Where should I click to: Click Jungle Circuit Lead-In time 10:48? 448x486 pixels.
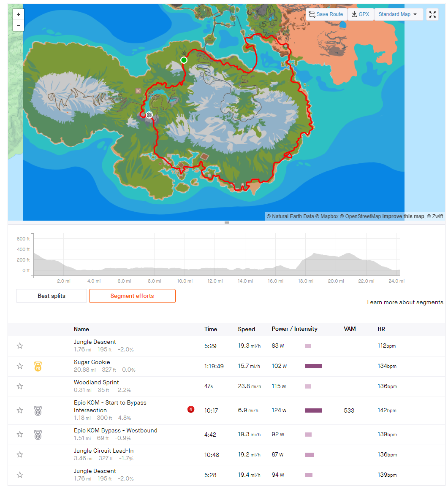pyautogui.click(x=212, y=455)
